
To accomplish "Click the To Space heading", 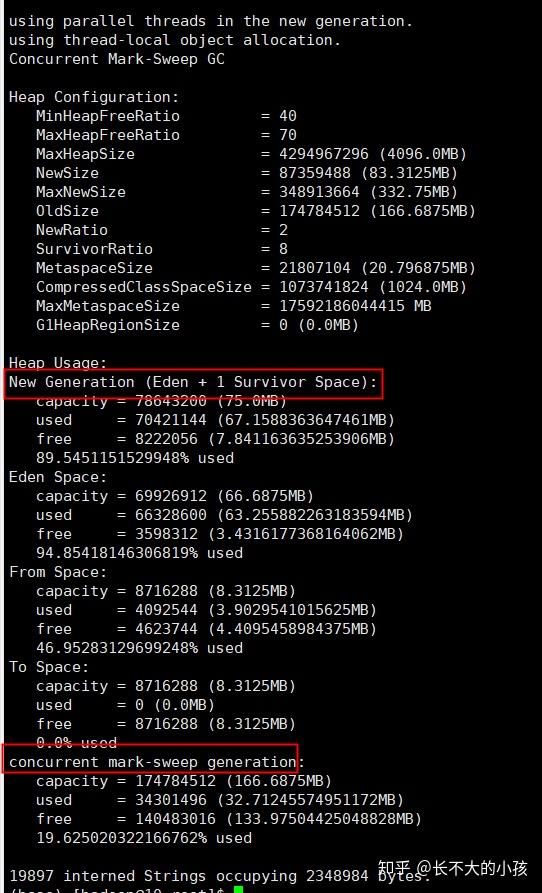I will [49, 667].
